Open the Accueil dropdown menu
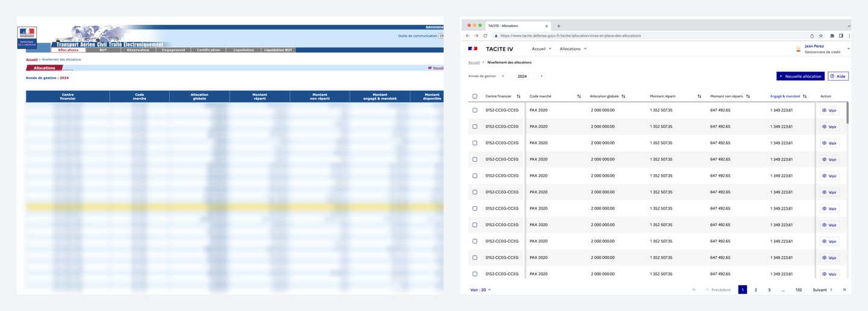 pyautogui.click(x=541, y=49)
